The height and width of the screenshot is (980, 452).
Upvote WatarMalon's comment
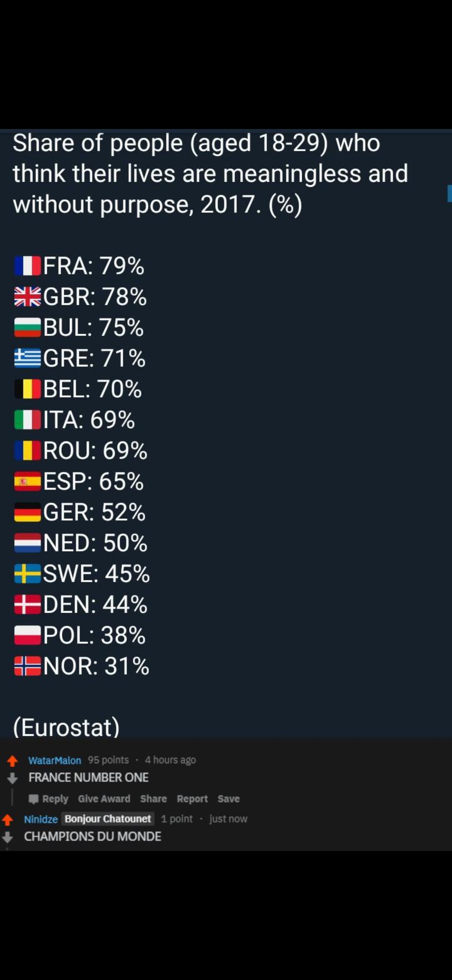[13, 761]
